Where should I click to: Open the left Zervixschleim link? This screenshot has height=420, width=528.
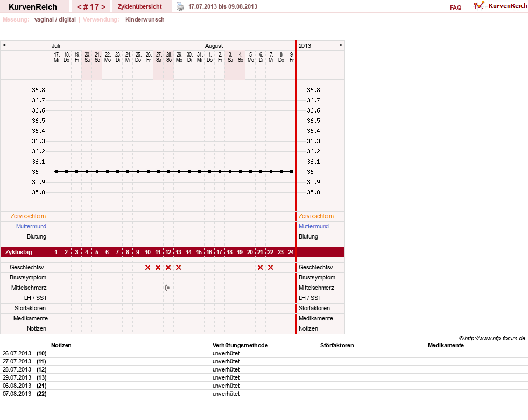pos(28,216)
